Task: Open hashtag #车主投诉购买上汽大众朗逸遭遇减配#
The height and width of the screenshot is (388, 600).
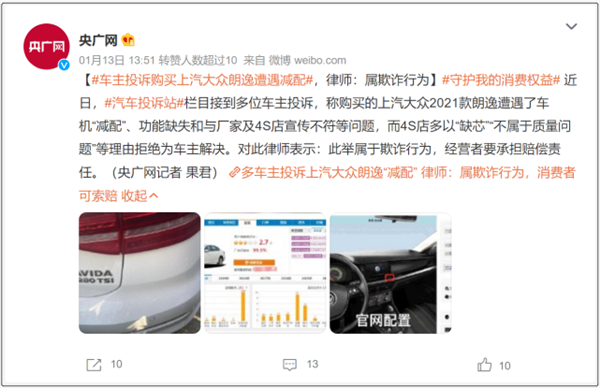Action: pos(202,80)
